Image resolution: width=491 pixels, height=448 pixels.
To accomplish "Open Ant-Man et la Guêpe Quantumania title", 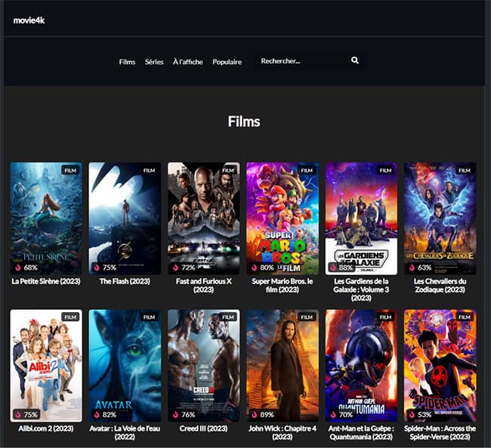I will click(361, 433).
